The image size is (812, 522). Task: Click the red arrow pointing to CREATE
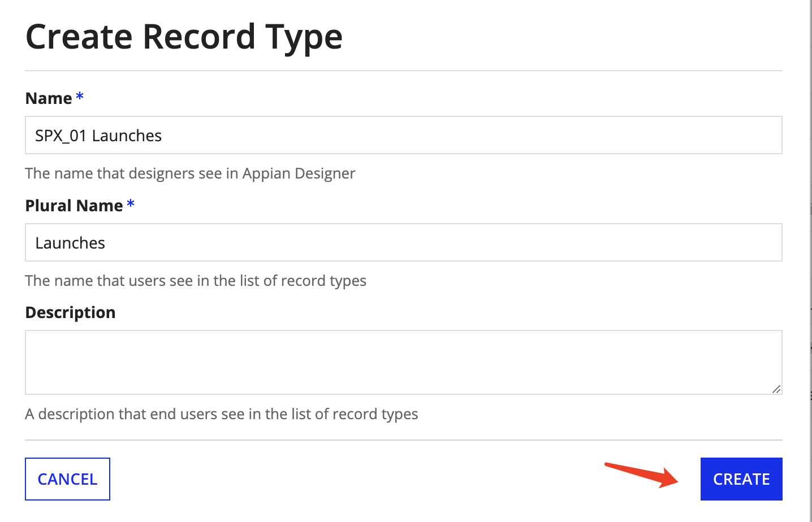(x=642, y=475)
